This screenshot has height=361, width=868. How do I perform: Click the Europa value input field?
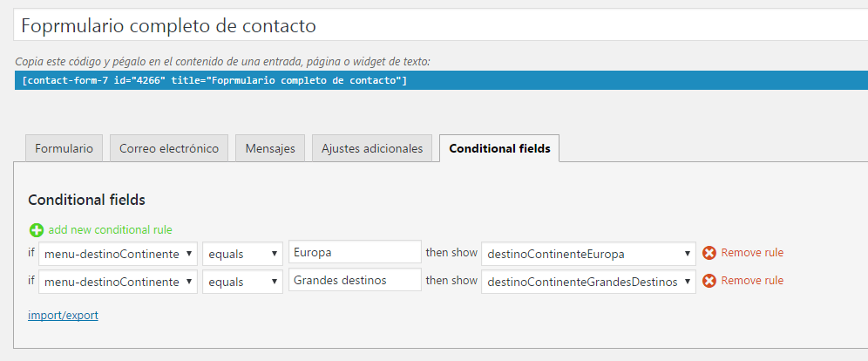pyautogui.click(x=355, y=252)
